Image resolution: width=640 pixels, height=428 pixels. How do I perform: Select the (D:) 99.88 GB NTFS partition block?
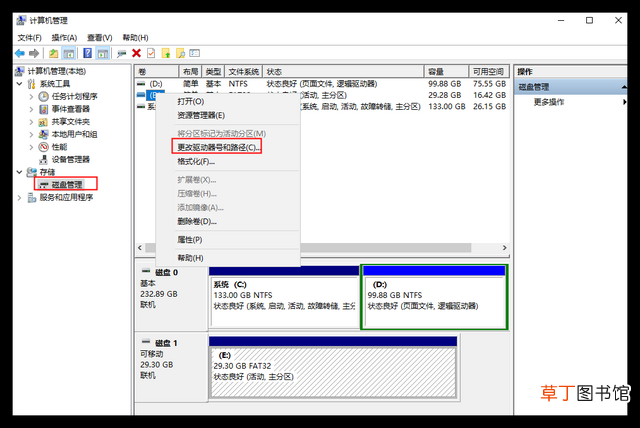coord(434,297)
